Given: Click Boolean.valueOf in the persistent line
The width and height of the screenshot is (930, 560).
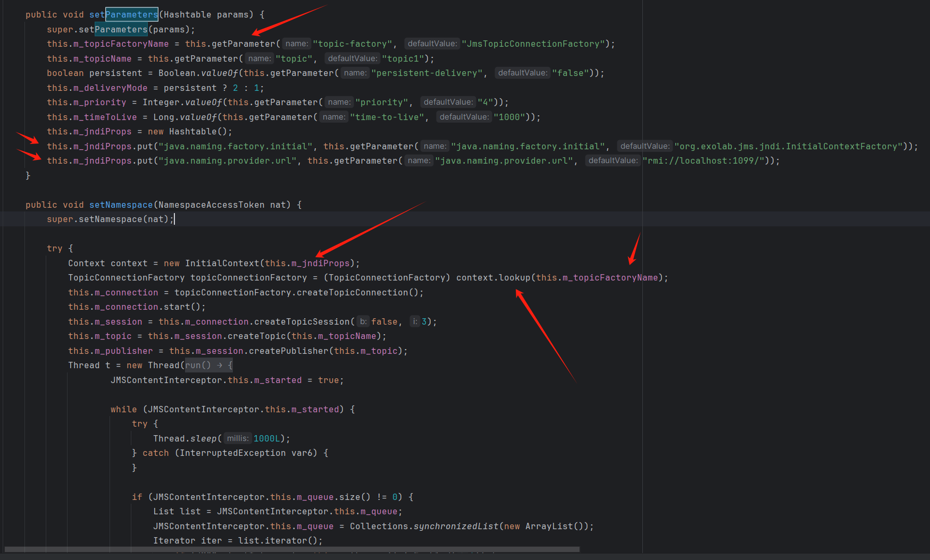Looking at the screenshot, I should pyautogui.click(x=198, y=73).
